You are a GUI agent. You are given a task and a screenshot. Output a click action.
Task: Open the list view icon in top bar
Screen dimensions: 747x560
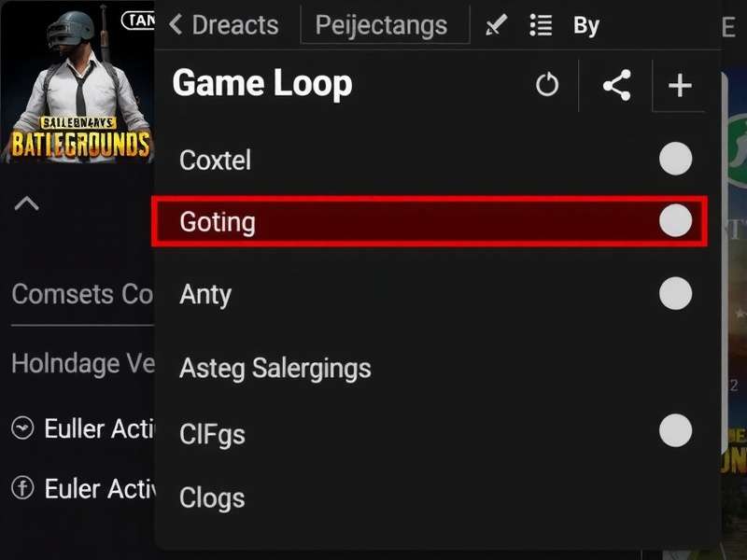pyautogui.click(x=541, y=25)
